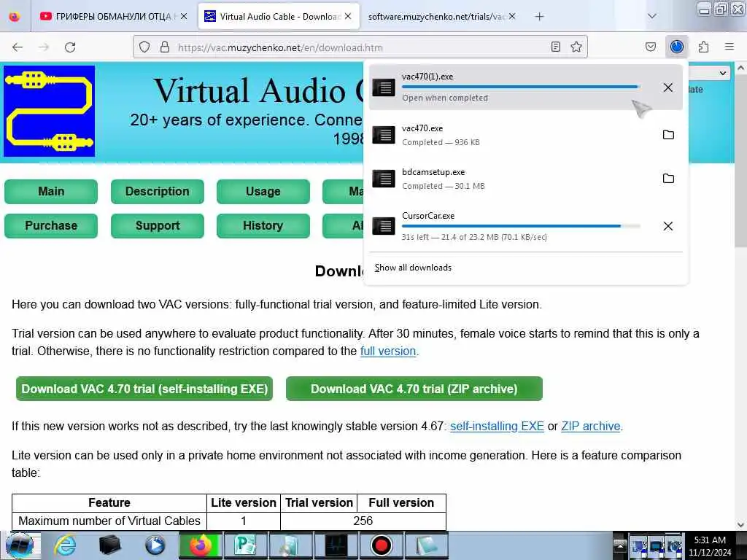The width and height of the screenshot is (747, 560).
Task: Open Windows Media Player from the taskbar
Action: (155, 545)
